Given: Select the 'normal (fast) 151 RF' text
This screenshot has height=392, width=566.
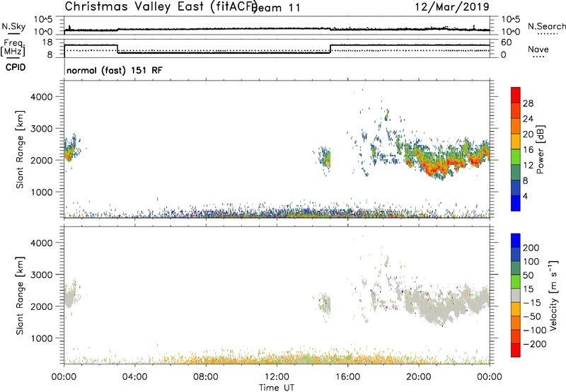Looking at the screenshot, I should [115, 70].
